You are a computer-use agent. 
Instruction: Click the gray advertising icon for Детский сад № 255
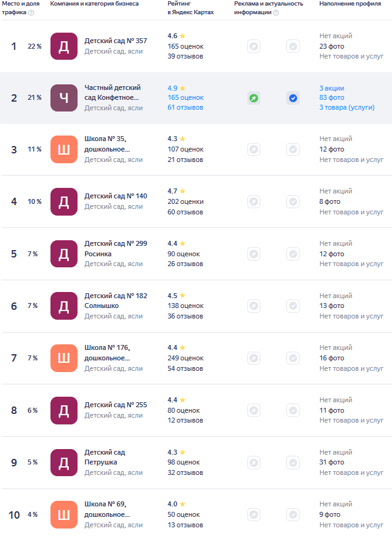coord(254,410)
